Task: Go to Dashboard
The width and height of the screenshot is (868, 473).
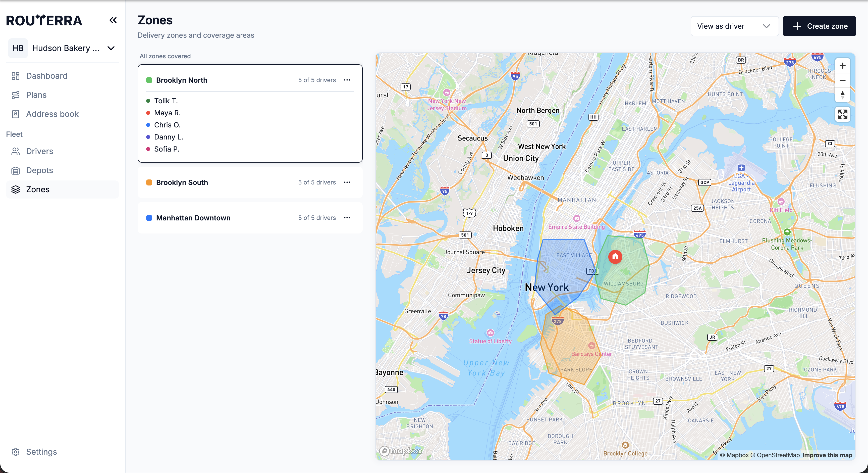Action: 62,76
